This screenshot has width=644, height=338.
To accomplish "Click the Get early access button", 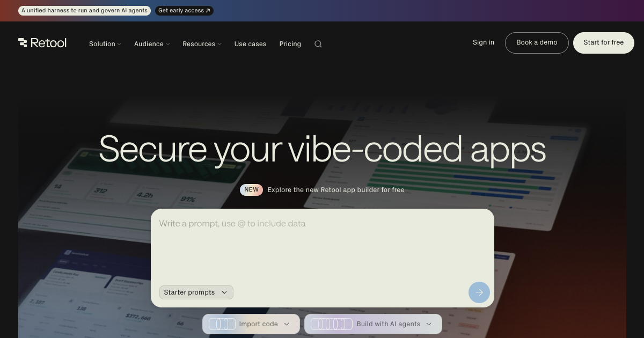I will pos(184,11).
